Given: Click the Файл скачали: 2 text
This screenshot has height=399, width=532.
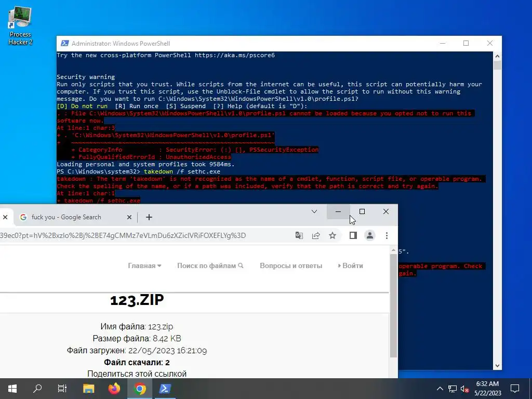Looking at the screenshot, I should click(137, 362).
